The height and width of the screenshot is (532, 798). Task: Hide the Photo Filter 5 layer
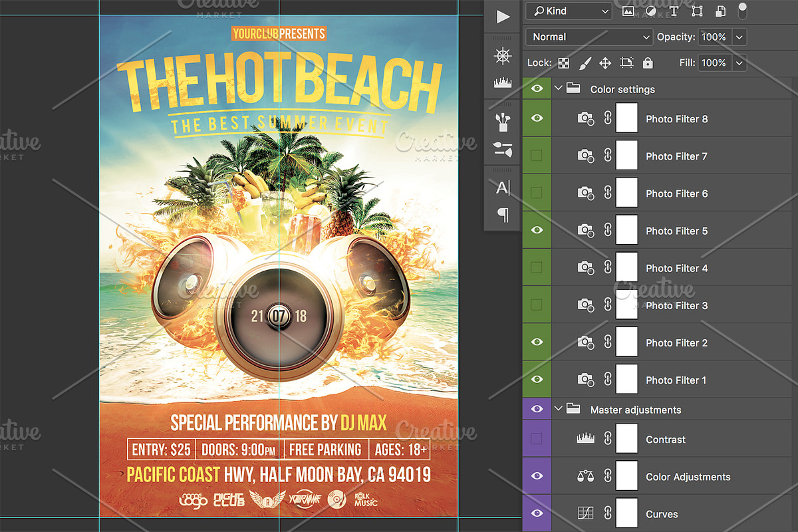point(537,230)
